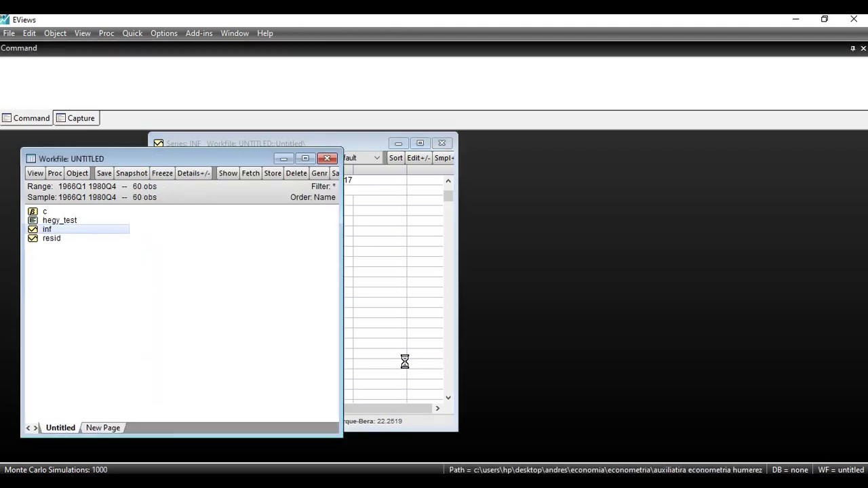Image resolution: width=868 pixels, height=488 pixels.
Task: Minimize the Series INF window
Action: coord(399,143)
